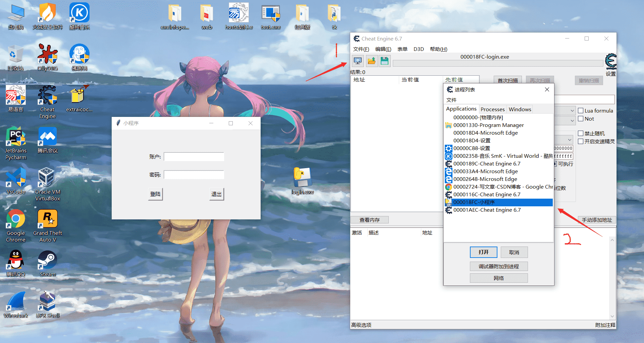The image size is (644, 343).
Task: Open the 文件 menu in process list dialog
Action: pyautogui.click(x=451, y=100)
